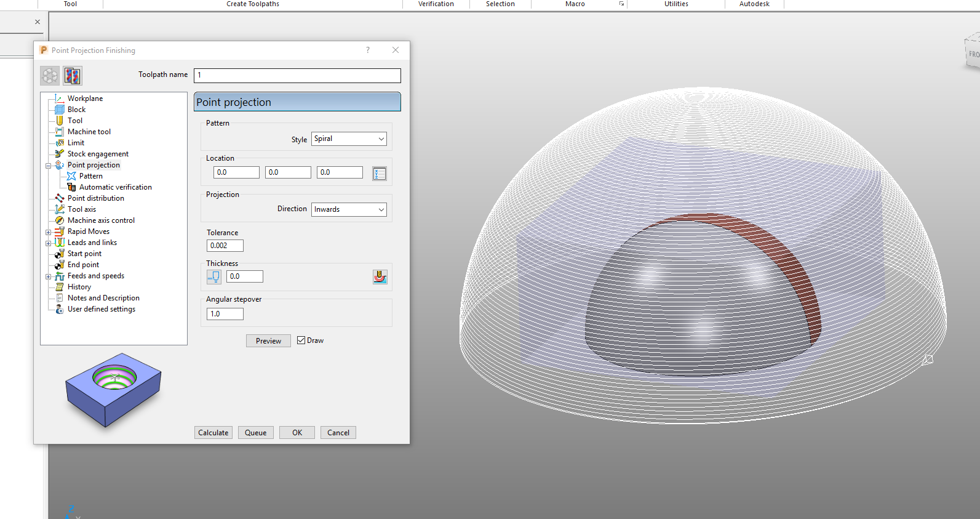Select Pattern under Point projection
Image resolution: width=980 pixels, height=519 pixels.
click(x=90, y=176)
